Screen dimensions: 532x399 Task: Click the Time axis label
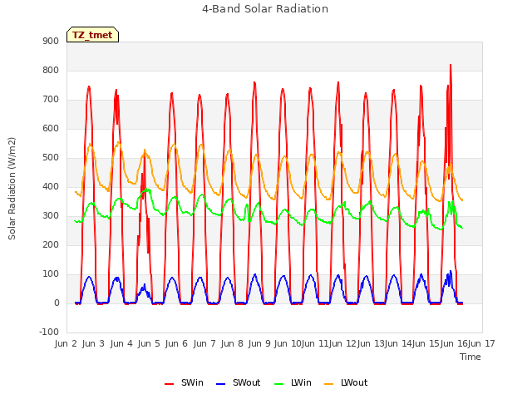point(470,357)
